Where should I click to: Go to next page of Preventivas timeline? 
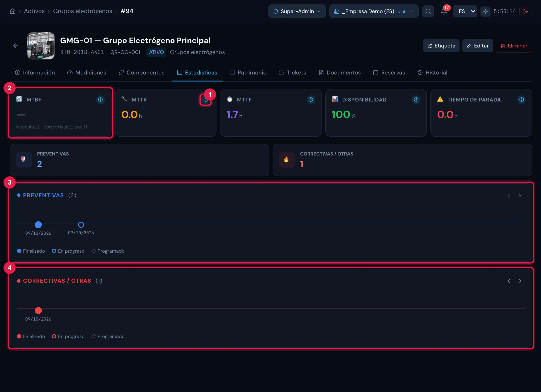(520, 196)
